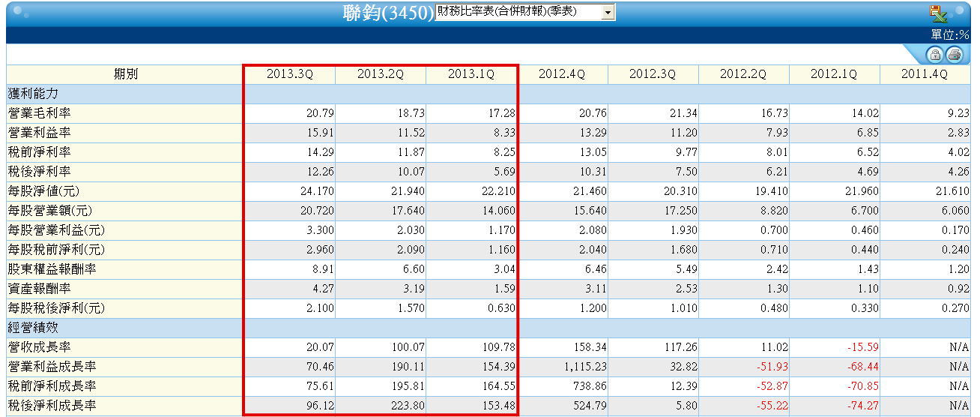Image resolution: width=980 pixels, height=417 pixels.
Task: Click the 稅後淨利率 row label
Action: pos(39,172)
